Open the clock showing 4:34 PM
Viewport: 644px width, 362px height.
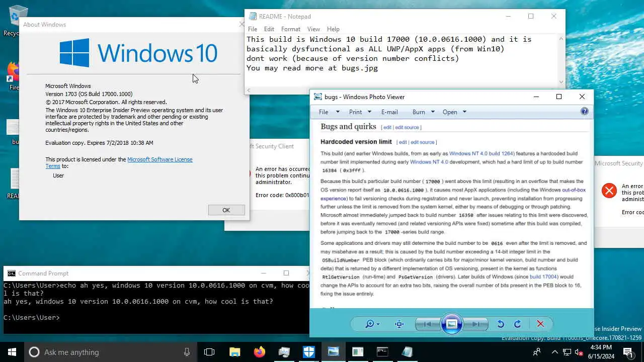600,352
